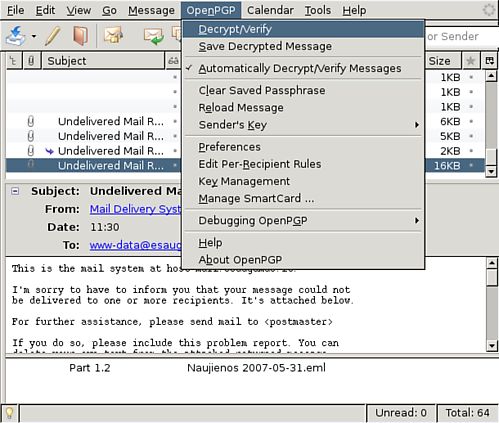Toggle Automatically Decrypt/Verify Messages option
499x423 pixels.
click(303, 68)
